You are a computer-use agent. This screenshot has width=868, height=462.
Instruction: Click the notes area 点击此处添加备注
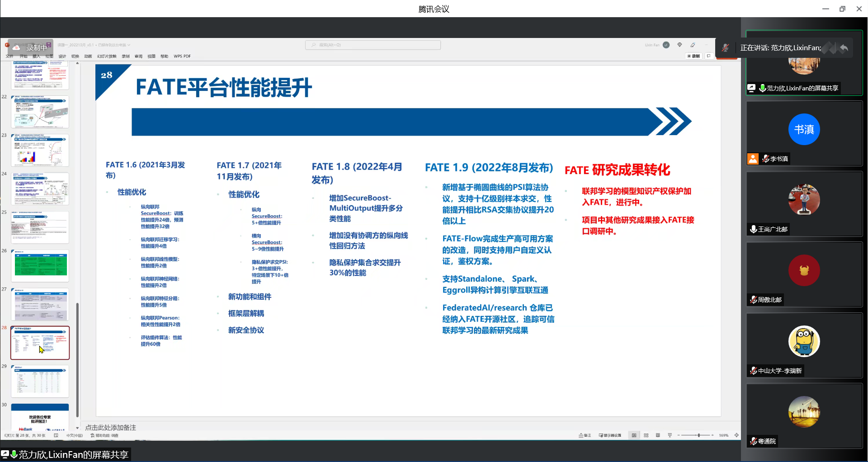pos(111,428)
